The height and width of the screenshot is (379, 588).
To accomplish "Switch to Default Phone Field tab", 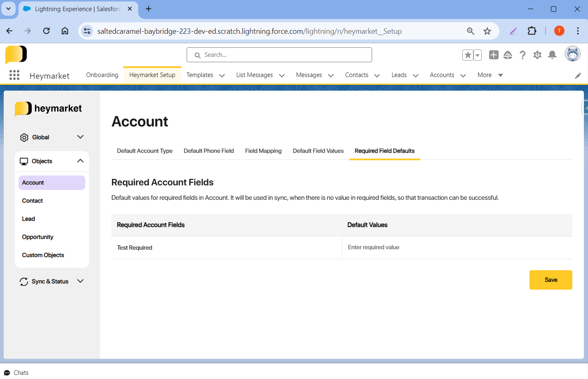I will coord(209,151).
